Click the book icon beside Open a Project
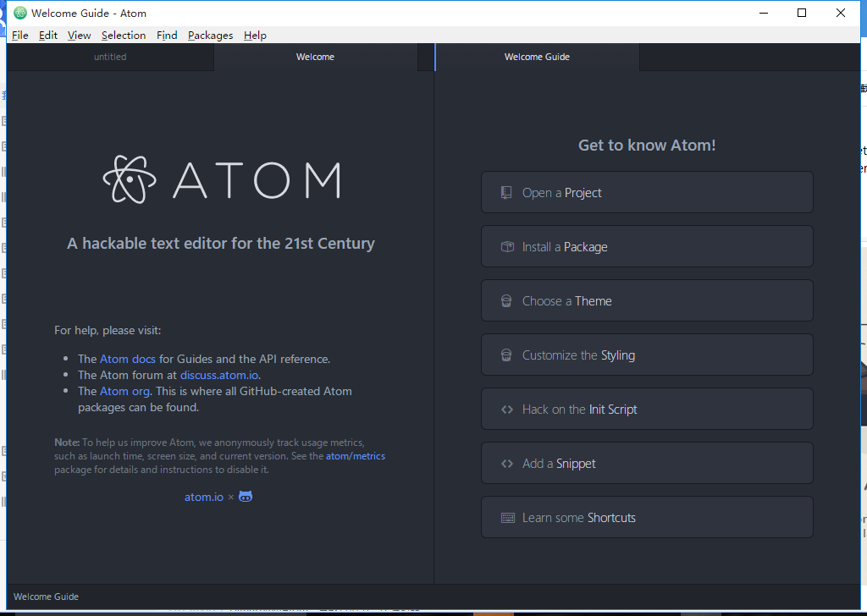Screen dimensions: 867x616 (506, 192)
